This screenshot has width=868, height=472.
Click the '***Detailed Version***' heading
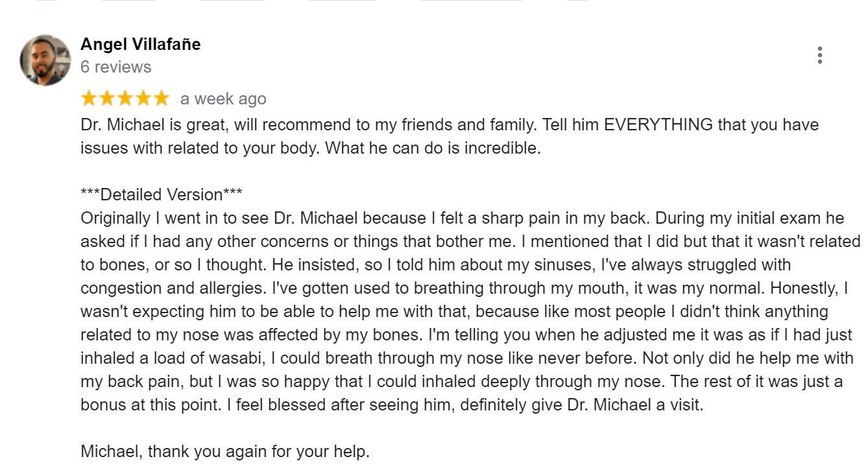(162, 195)
